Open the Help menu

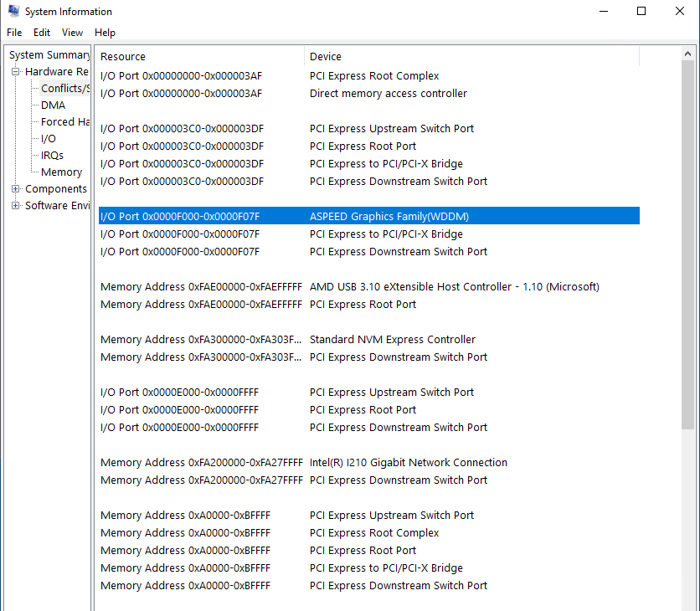pos(105,33)
